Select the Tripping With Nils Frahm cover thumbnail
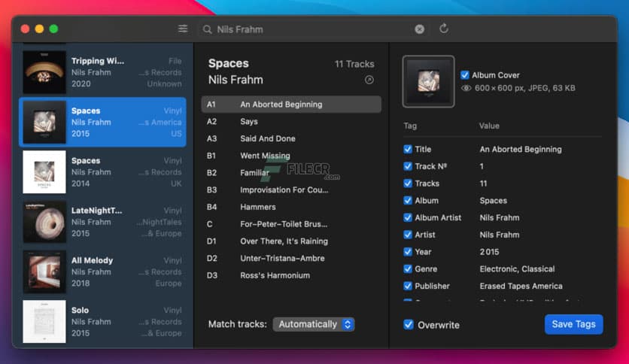This screenshot has height=364, width=629. 44,72
